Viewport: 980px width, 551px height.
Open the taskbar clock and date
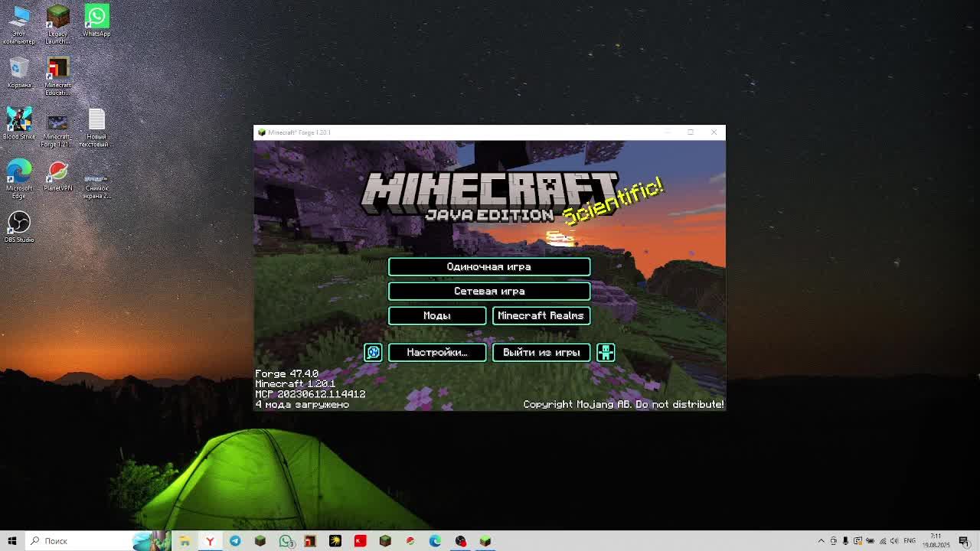pyautogui.click(x=936, y=541)
